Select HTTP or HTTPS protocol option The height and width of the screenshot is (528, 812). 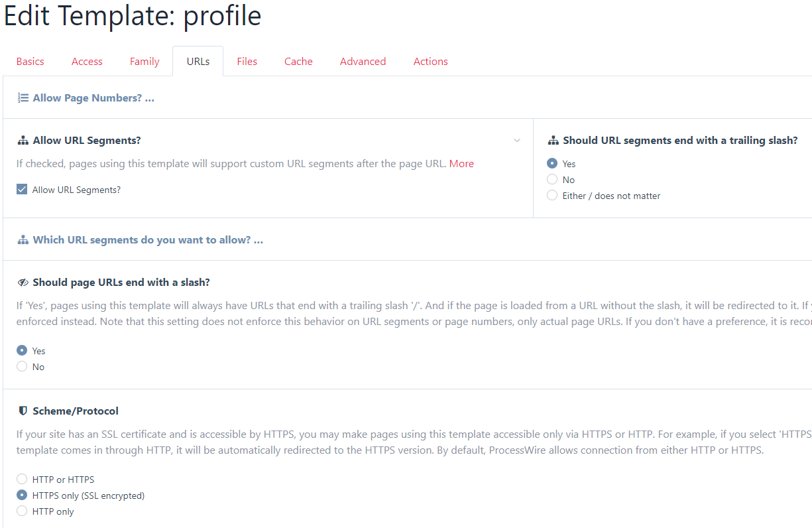tap(22, 480)
